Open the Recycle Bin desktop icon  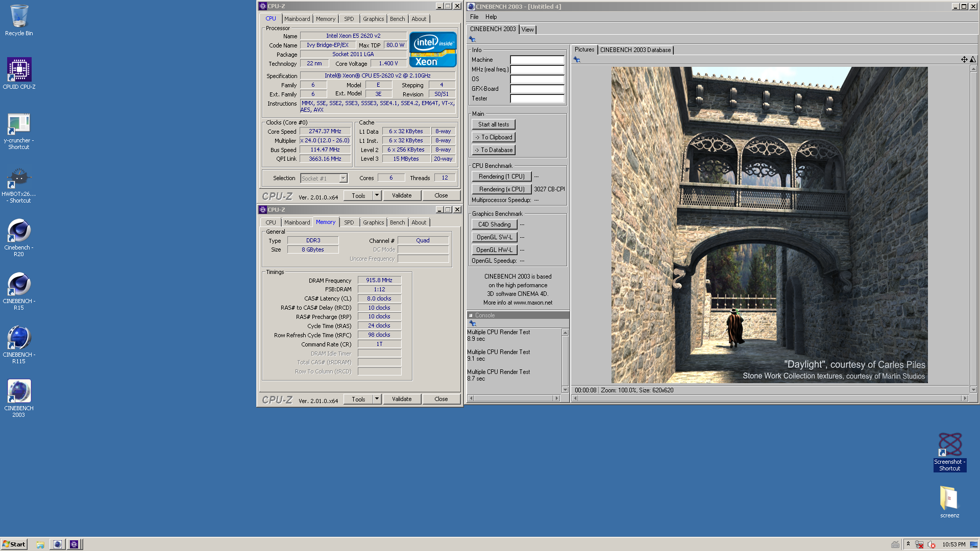click(19, 20)
